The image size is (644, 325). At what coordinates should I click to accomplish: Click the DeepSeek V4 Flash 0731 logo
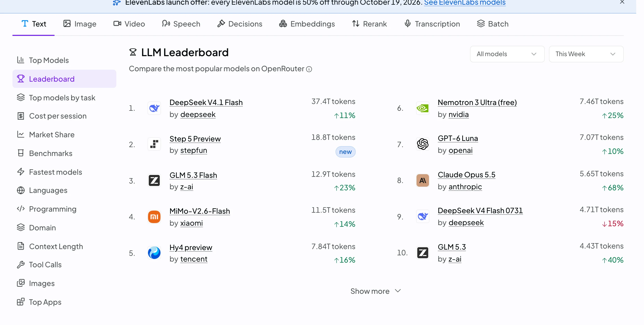pyautogui.click(x=423, y=216)
